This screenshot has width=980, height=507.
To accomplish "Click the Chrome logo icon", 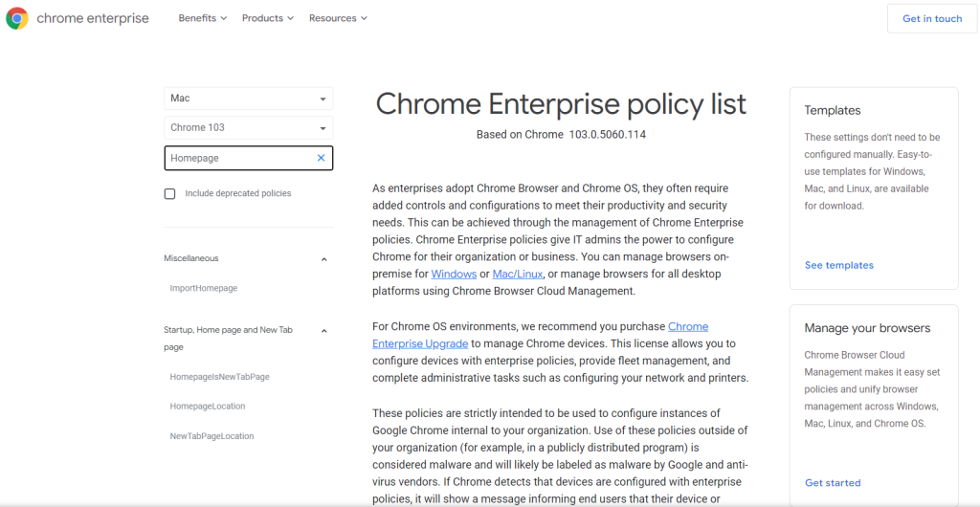I will (17, 18).
